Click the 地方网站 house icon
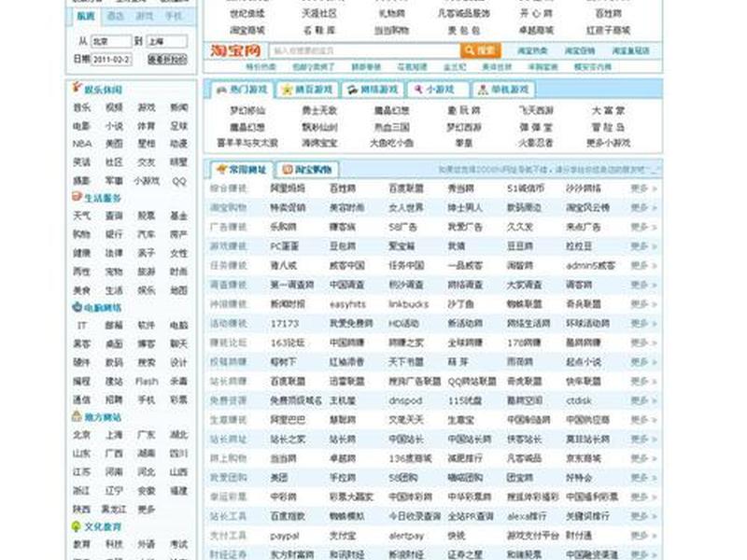Viewport: 747px width, 560px height. point(78,416)
